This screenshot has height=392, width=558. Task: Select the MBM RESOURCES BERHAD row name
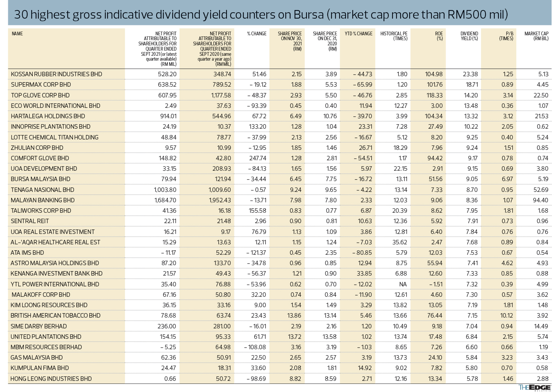point(46,347)
